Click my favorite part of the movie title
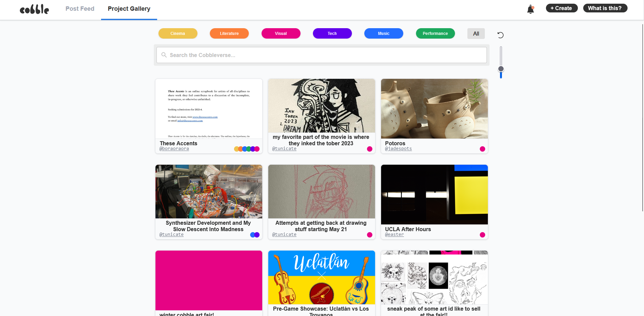 321,140
